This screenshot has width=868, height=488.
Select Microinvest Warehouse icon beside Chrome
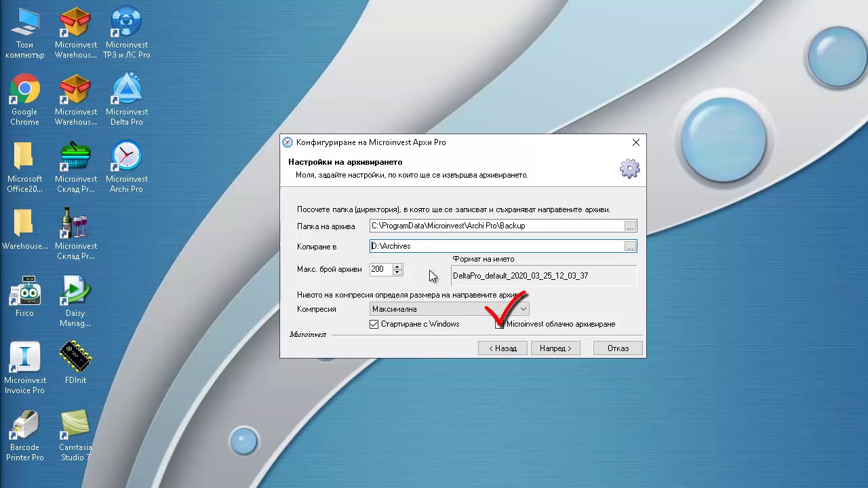tap(76, 100)
